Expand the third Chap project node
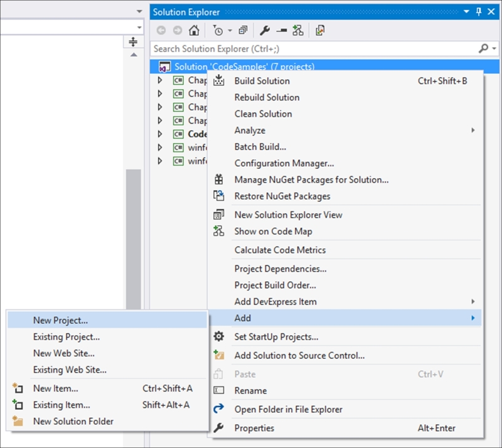 click(x=160, y=107)
